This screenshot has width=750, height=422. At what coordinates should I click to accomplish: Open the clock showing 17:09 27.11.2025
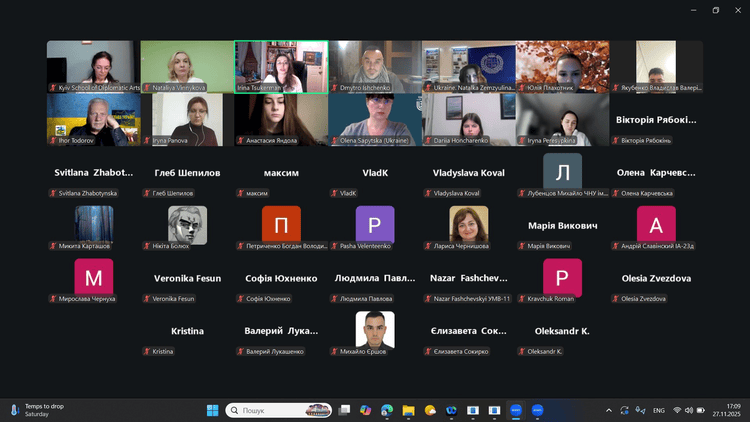coord(733,410)
